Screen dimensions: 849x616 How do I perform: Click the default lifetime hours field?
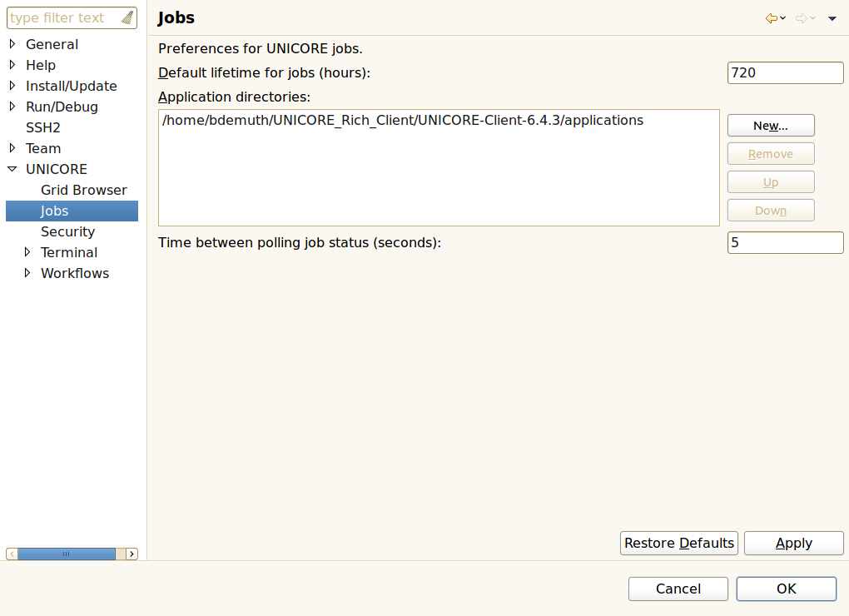click(785, 72)
